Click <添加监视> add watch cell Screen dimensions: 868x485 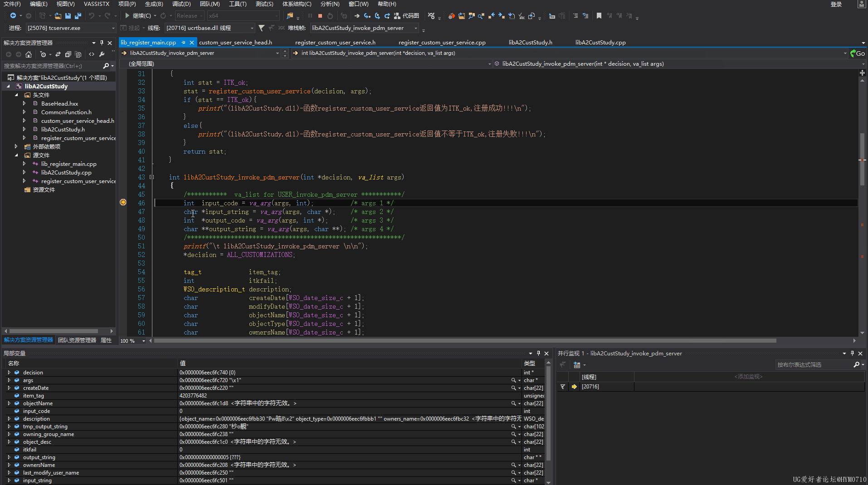coord(749,377)
